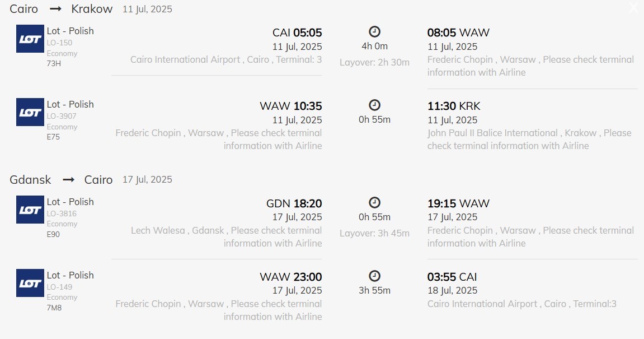Click the LOT logo beside flight LO-149

pos(30,283)
